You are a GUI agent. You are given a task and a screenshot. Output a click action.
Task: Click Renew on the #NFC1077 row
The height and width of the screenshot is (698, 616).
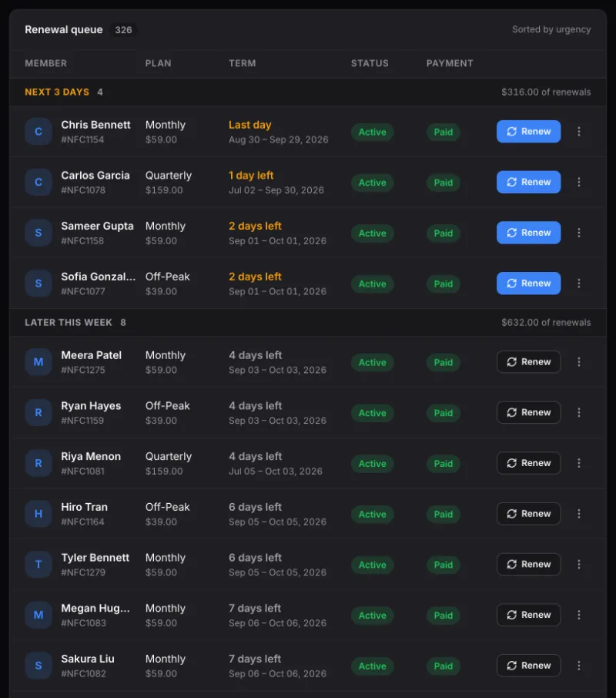tap(528, 283)
